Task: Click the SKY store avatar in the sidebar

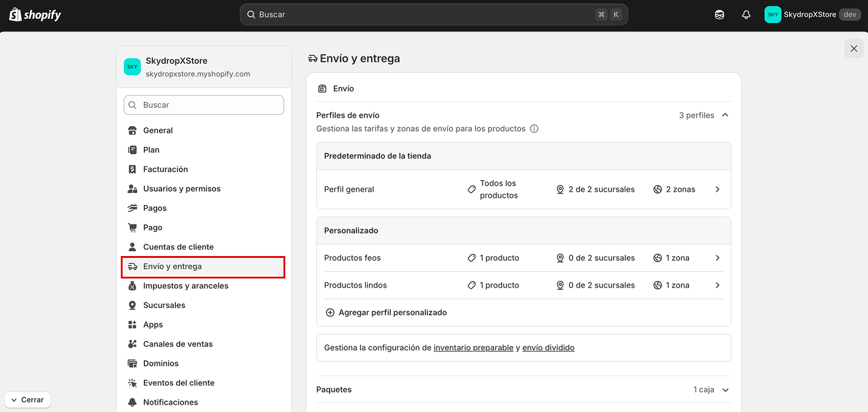Action: pos(132,67)
